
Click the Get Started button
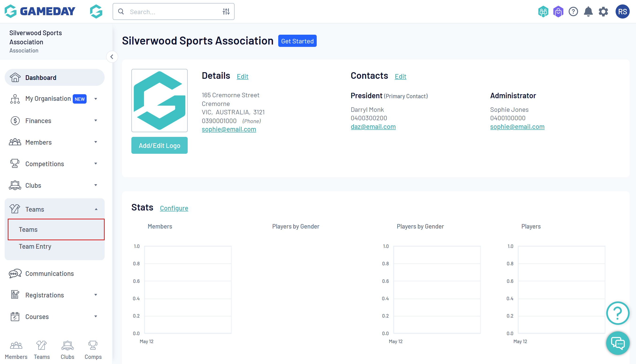pyautogui.click(x=297, y=41)
